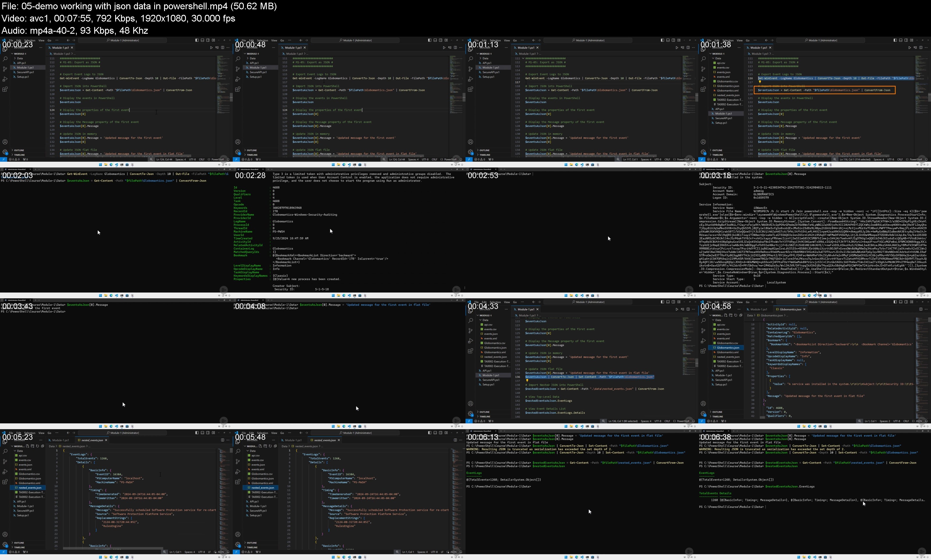Image resolution: width=931 pixels, height=560 pixels.
Task: Switch to the Module-1.ps1 tab in 00:04:58 frame
Action: point(758,309)
